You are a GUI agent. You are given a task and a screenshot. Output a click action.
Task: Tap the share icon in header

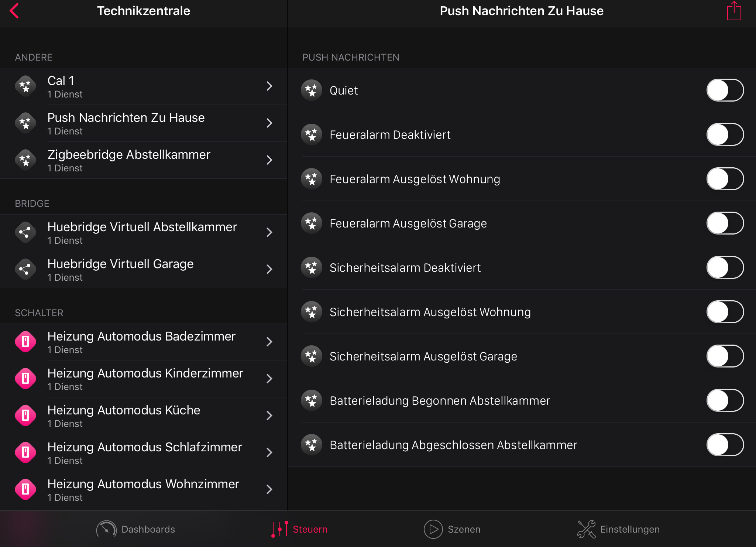[734, 11]
